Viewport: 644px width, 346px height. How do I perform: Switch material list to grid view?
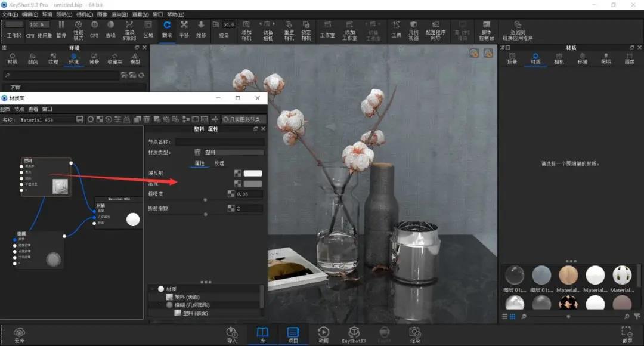click(513, 316)
